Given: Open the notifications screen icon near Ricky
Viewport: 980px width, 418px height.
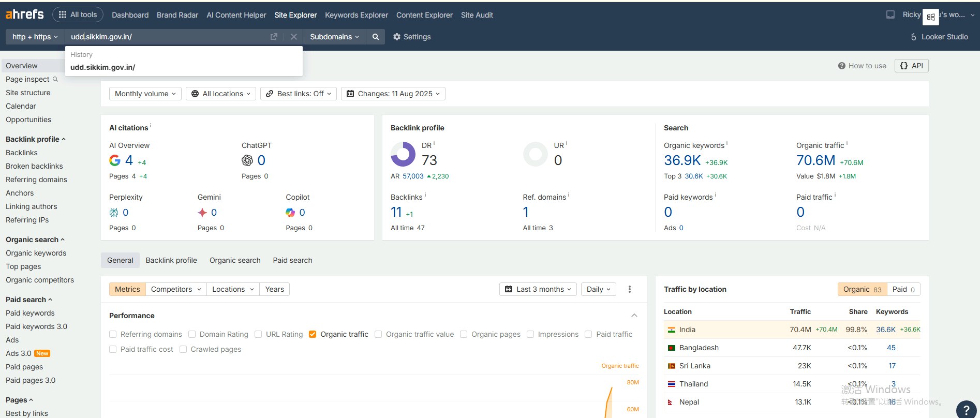Looking at the screenshot, I should 890,14.
